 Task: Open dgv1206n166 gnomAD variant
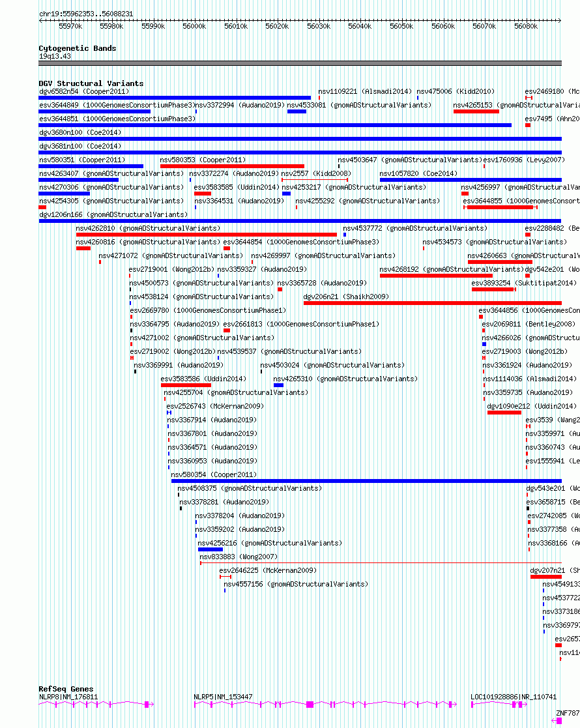click(113, 214)
